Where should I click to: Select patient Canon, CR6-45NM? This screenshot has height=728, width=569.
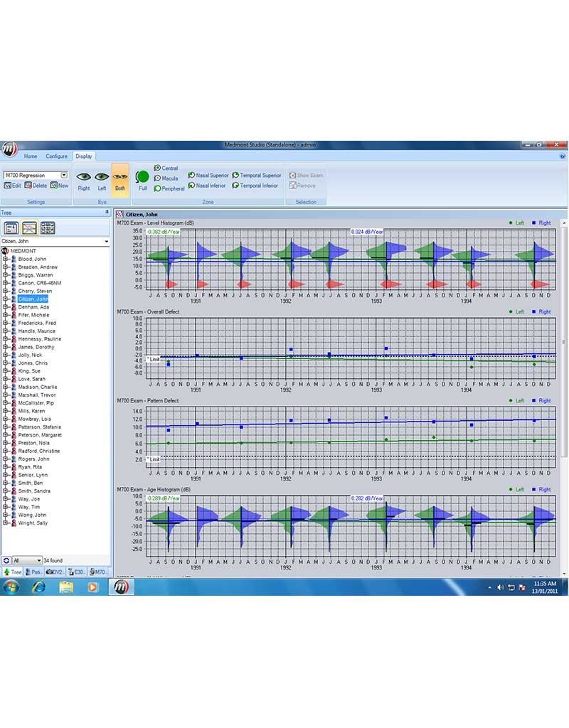click(40, 283)
